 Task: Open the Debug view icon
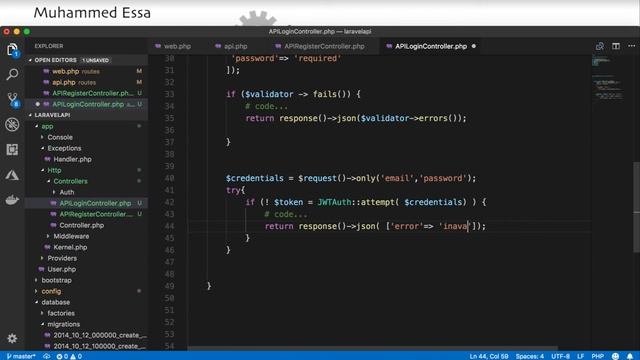12,124
